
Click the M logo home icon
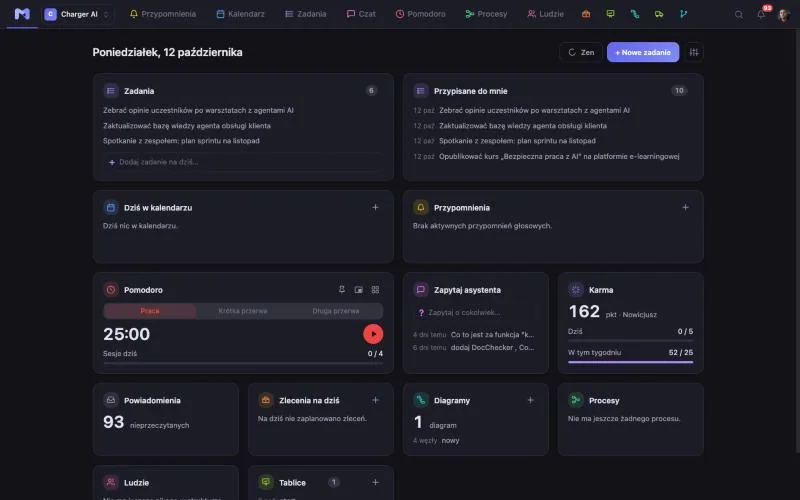(22, 14)
